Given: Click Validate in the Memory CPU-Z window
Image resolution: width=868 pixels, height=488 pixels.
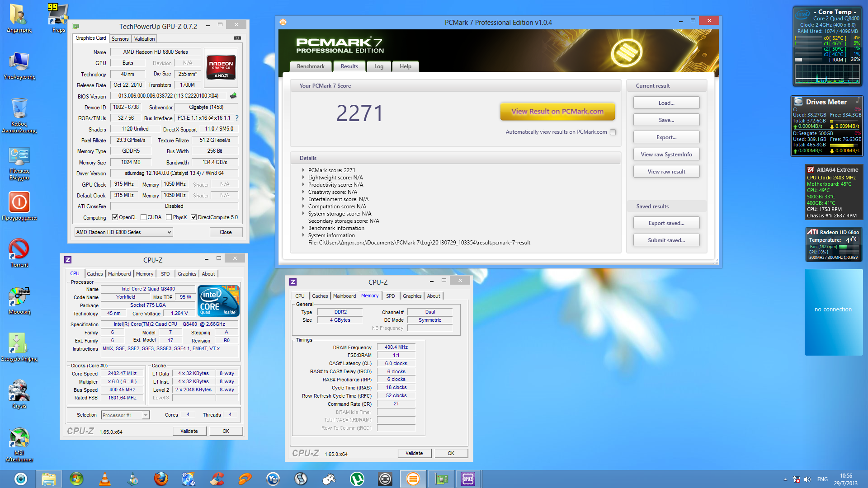Looking at the screenshot, I should (414, 453).
